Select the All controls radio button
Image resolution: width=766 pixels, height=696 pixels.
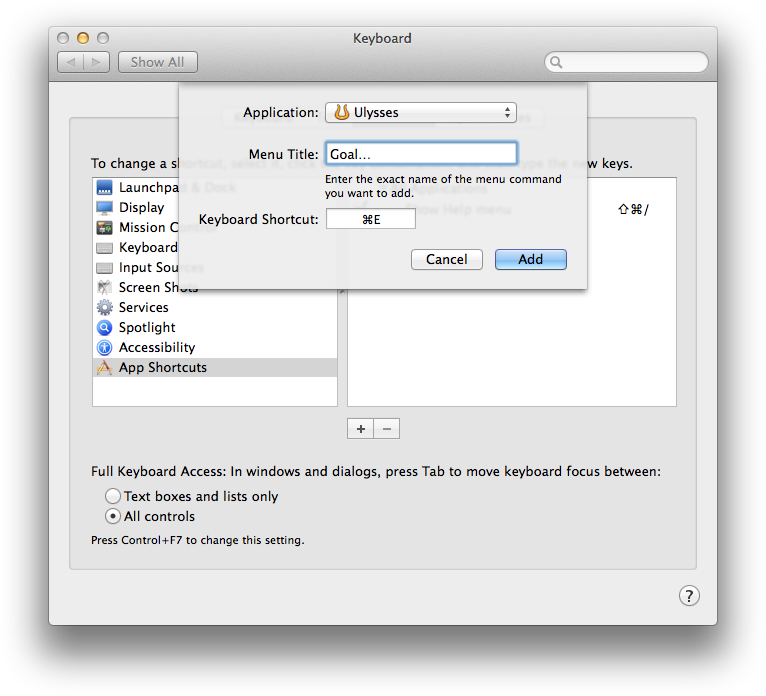(x=113, y=516)
